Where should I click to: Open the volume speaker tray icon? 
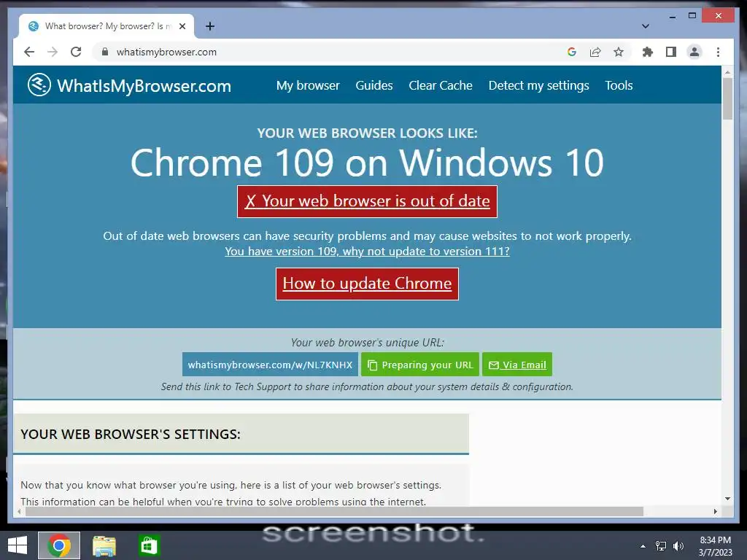click(x=678, y=546)
